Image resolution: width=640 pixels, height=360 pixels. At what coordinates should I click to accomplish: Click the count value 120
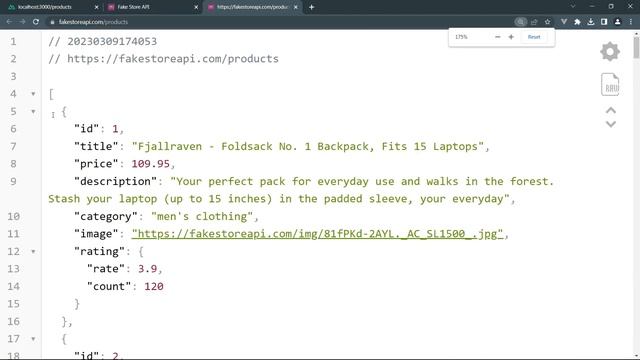pyautogui.click(x=153, y=287)
